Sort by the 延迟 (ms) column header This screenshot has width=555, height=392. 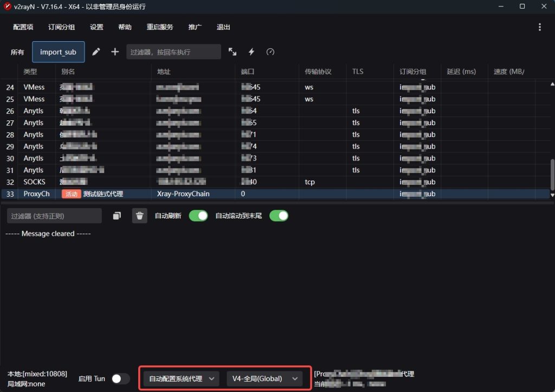461,72
